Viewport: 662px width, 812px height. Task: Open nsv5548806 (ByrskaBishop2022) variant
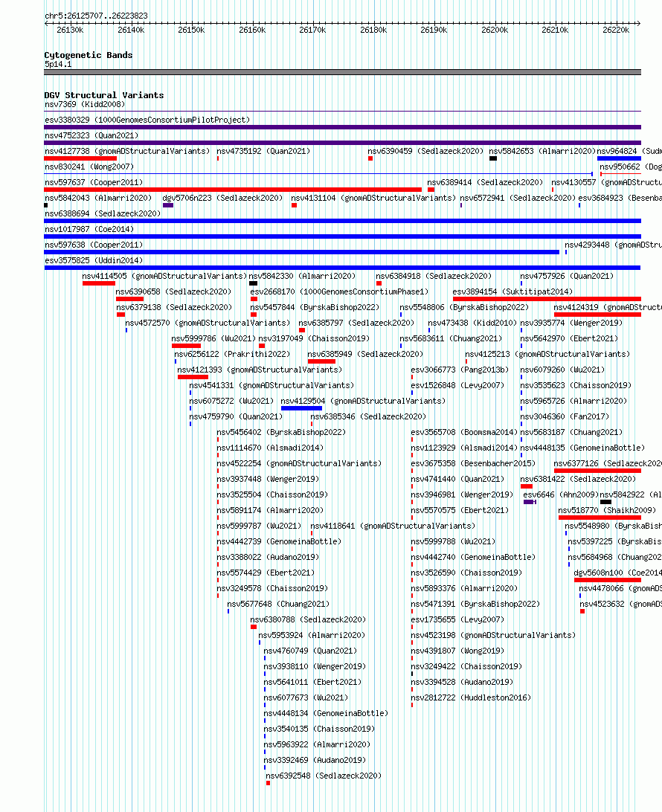point(464,306)
